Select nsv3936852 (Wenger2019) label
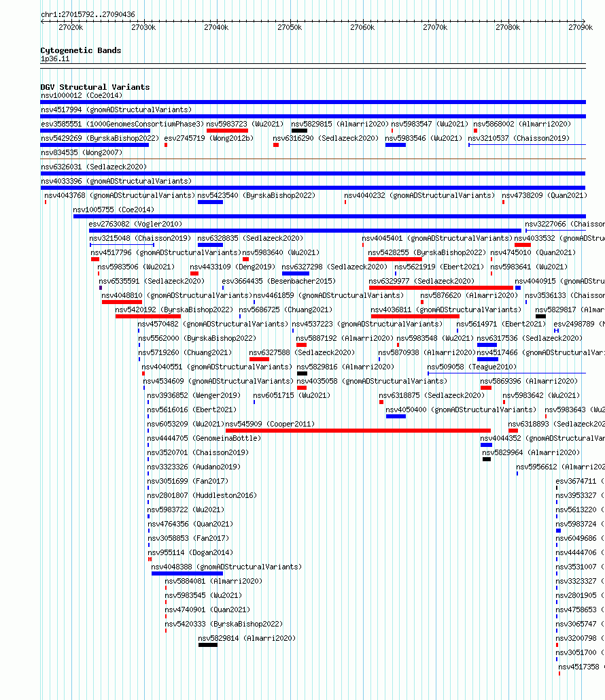The image size is (605, 700). point(194,395)
